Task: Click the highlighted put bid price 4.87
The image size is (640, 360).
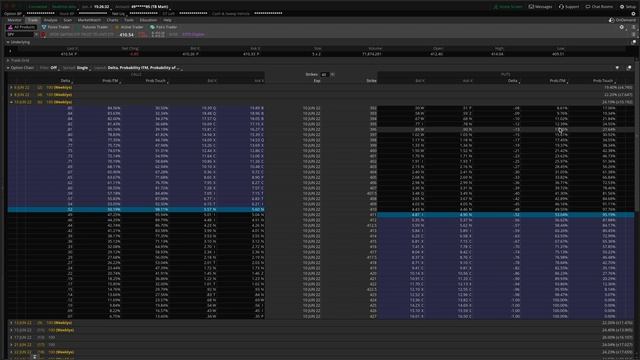Action: click(x=417, y=215)
